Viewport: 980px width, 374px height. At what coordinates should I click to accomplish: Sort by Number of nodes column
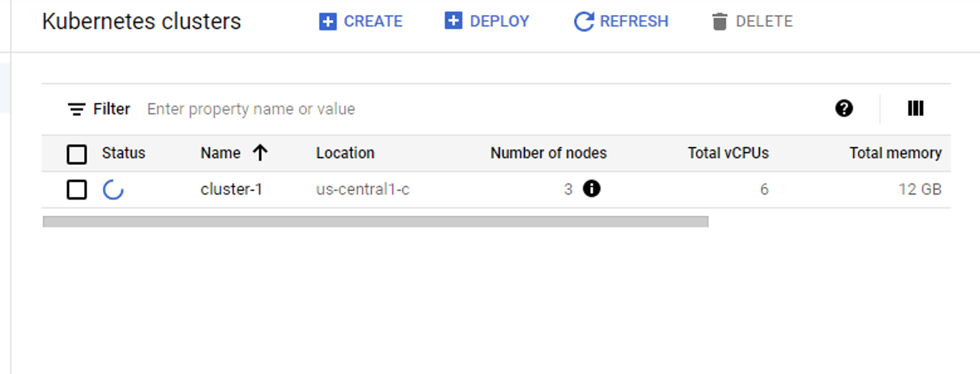[548, 153]
